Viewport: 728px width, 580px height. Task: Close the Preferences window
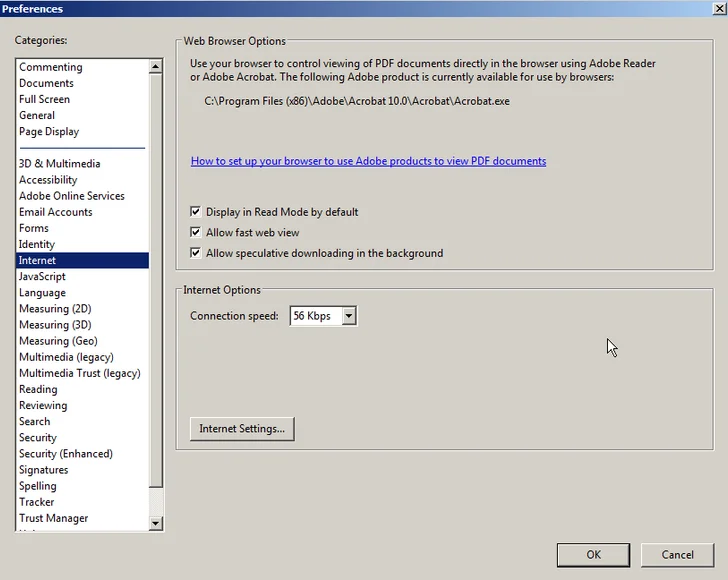pos(719,8)
